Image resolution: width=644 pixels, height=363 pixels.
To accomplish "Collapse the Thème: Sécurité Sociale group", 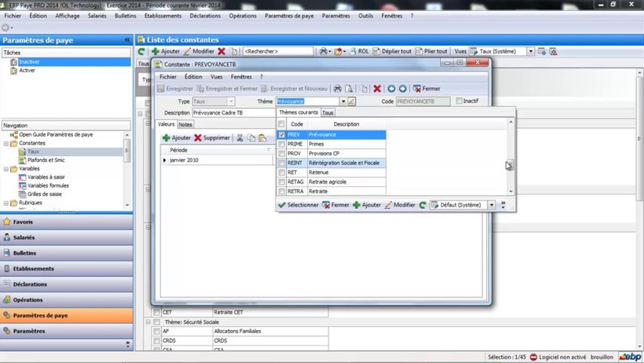I will [149, 322].
